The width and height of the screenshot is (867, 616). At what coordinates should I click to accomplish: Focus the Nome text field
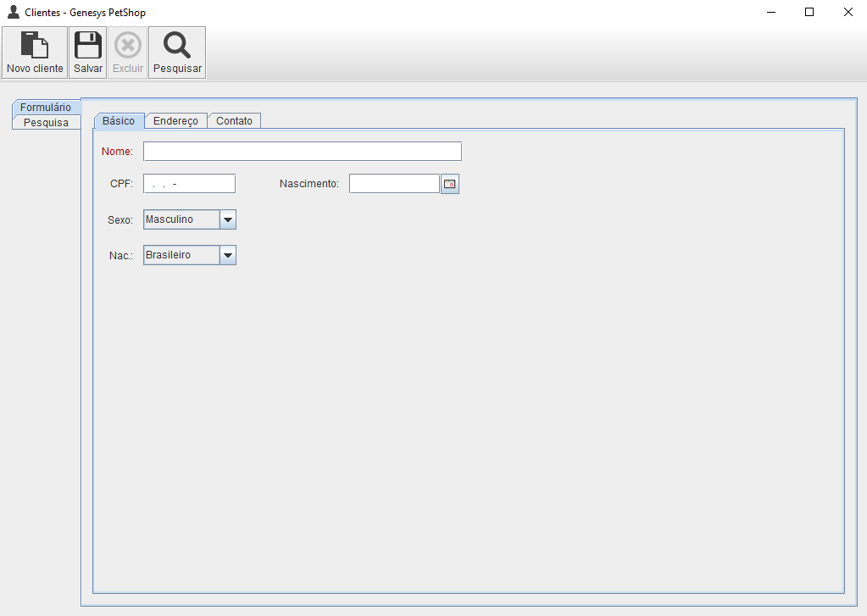(302, 152)
